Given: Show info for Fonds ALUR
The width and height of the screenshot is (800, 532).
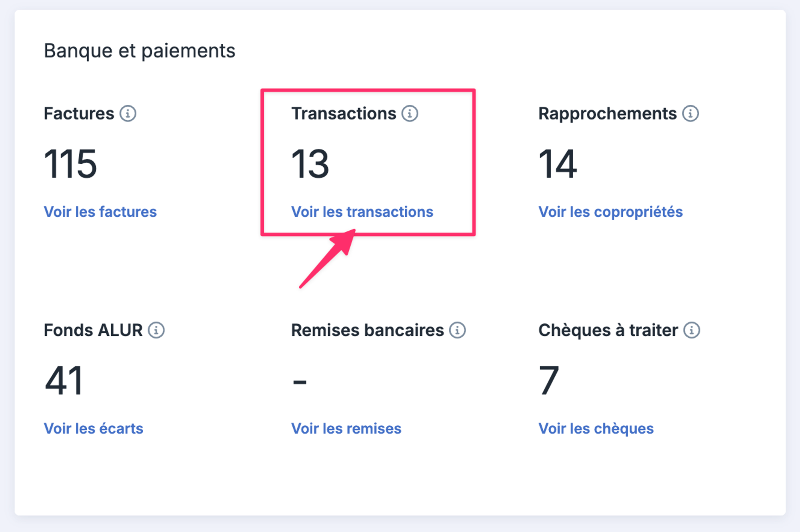Looking at the screenshot, I should pos(156,330).
